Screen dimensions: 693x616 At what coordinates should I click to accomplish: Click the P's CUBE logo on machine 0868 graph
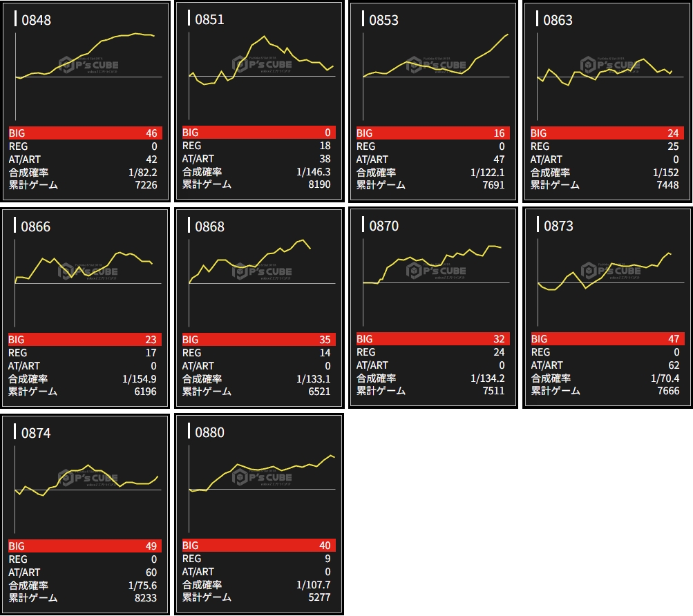tap(263, 271)
